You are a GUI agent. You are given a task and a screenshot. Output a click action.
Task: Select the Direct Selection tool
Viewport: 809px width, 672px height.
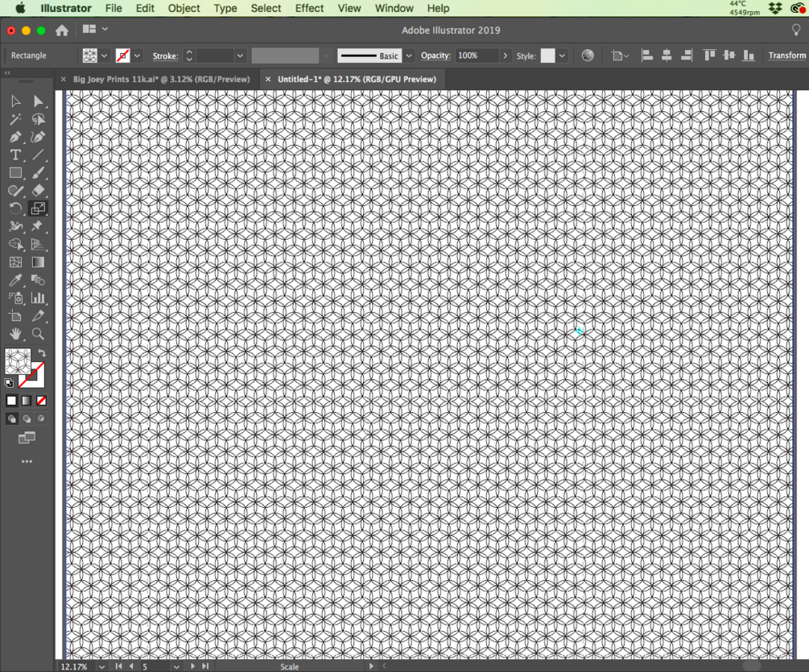pyautogui.click(x=38, y=101)
